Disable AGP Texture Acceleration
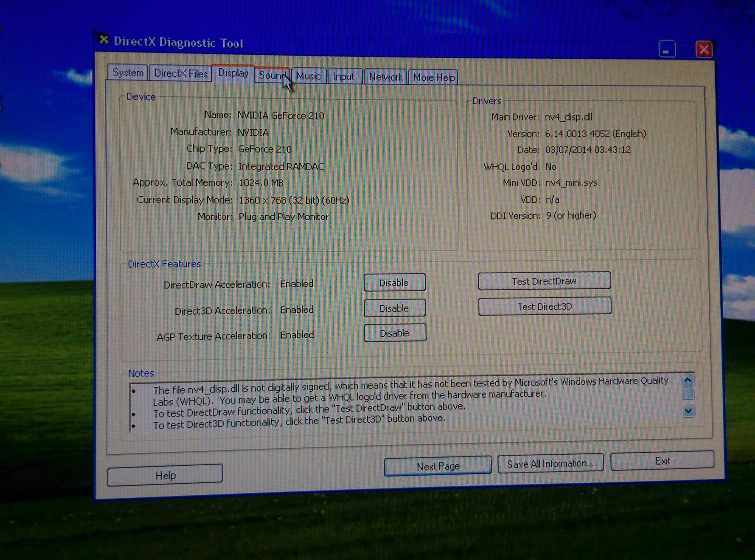755x560 pixels. coord(395,333)
